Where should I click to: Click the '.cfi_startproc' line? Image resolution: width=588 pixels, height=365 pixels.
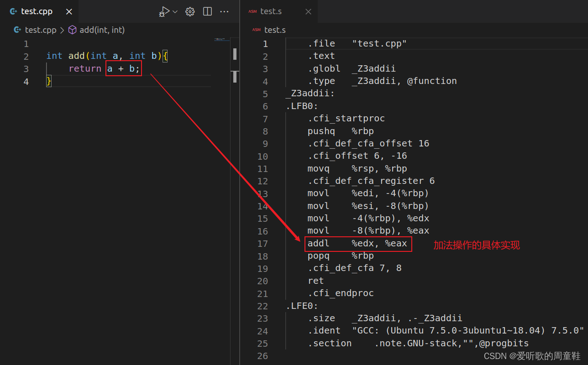[346, 119]
